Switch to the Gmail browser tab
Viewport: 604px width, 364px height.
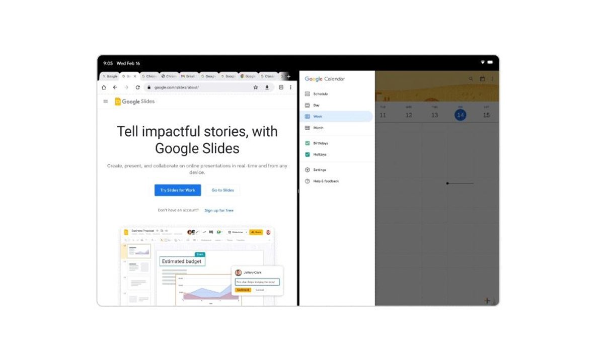point(188,76)
